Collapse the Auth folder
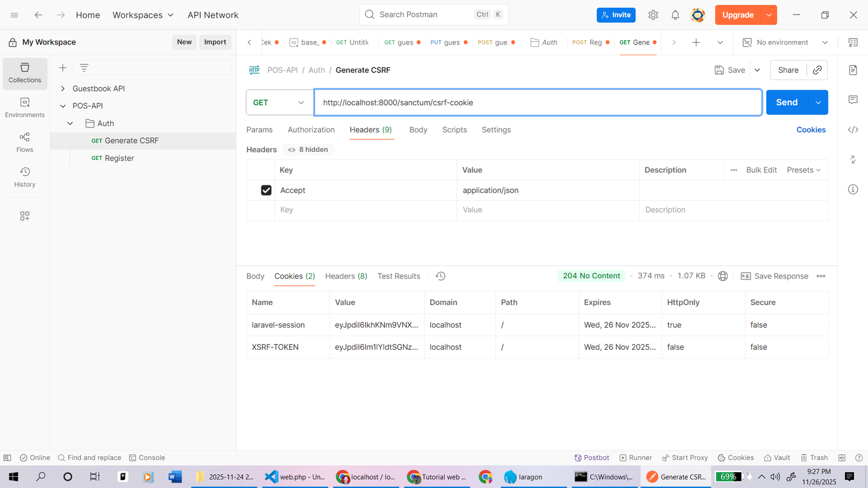The height and width of the screenshot is (488, 868). pos(70,124)
